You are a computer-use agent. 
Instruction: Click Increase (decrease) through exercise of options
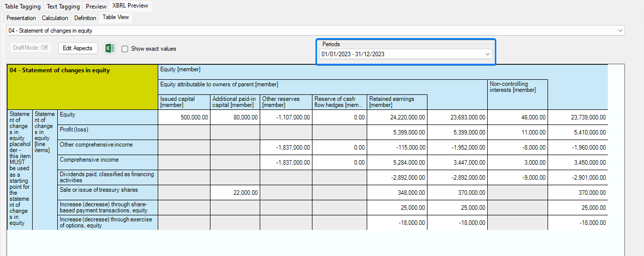(x=108, y=222)
